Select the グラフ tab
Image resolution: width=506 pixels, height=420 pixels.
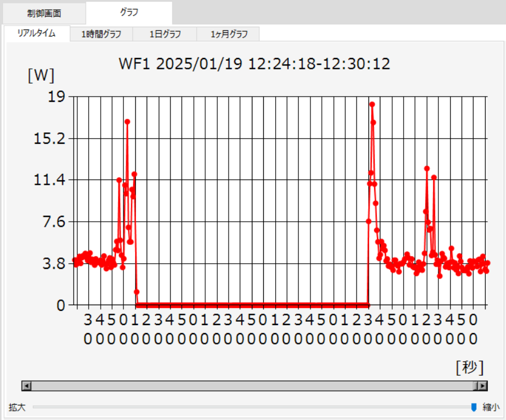129,12
